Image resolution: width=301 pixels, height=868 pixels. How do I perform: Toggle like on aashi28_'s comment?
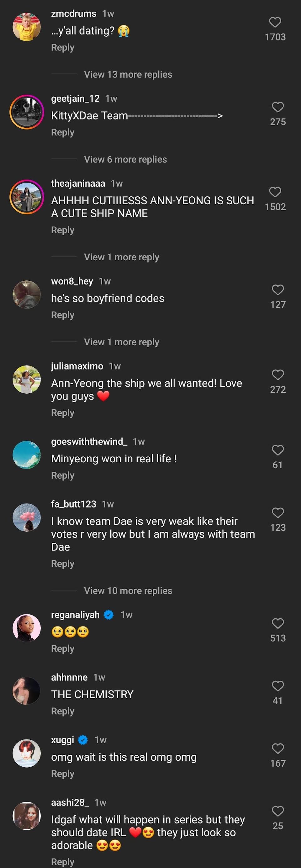[x=278, y=812]
